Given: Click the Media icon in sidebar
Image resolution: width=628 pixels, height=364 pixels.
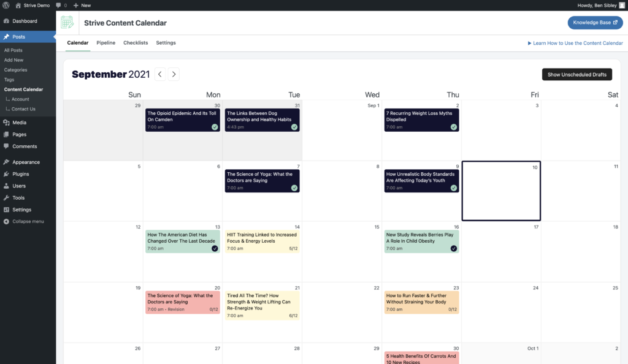Looking at the screenshot, I should pos(6,123).
